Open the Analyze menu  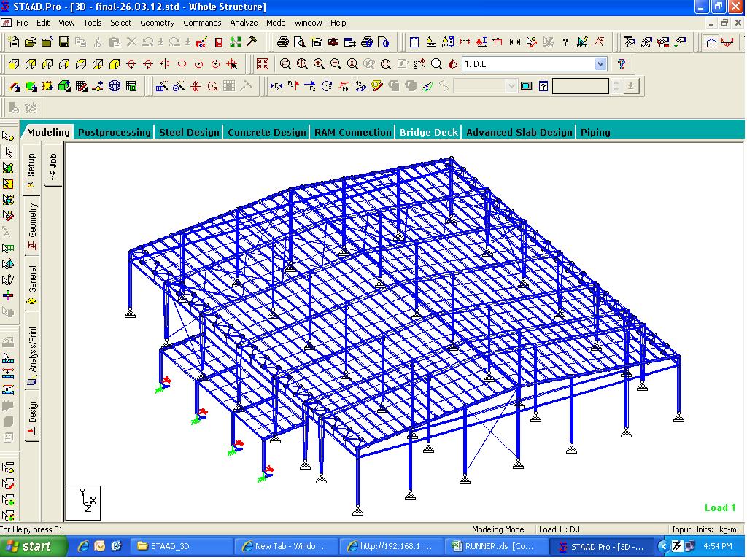244,23
